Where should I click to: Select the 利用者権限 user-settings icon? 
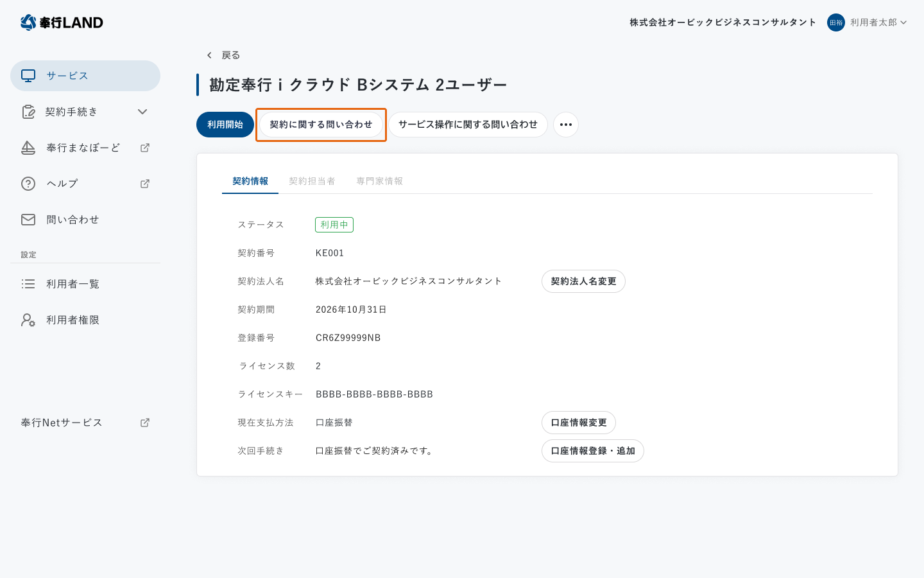(28, 320)
